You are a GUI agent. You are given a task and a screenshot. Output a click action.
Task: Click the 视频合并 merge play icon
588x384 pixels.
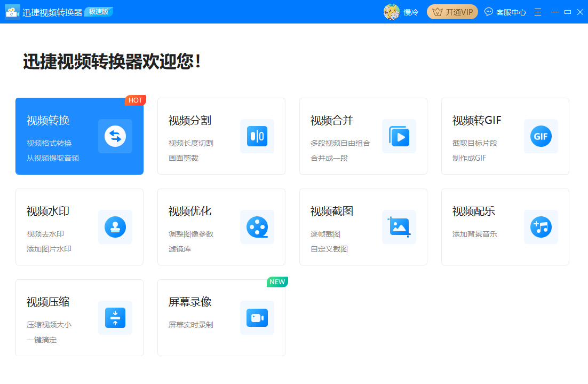coord(399,136)
